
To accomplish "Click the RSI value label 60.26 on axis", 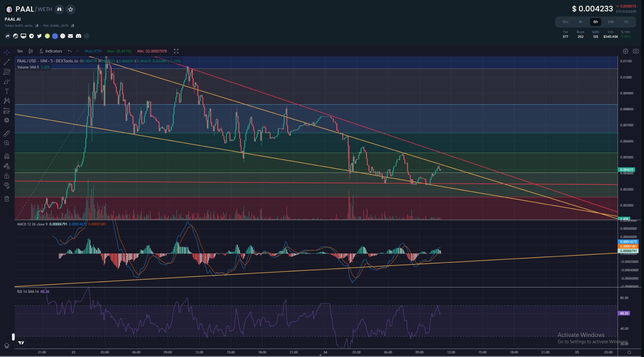I will pyautogui.click(x=624, y=313).
